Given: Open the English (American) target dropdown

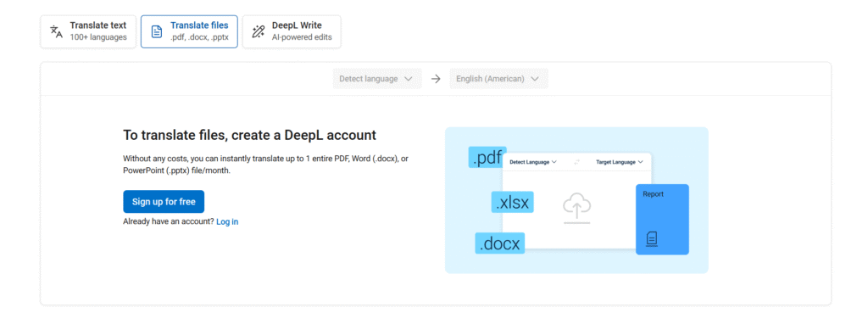Looking at the screenshot, I should click(498, 79).
